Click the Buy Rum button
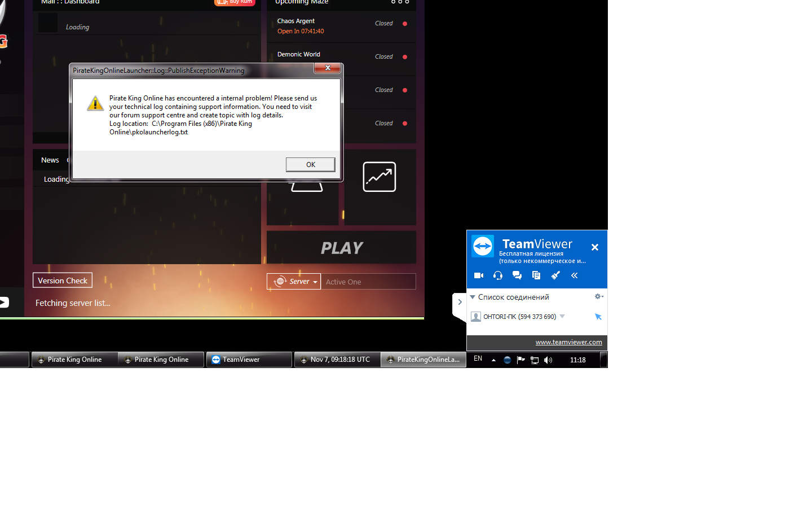 (235, 2)
